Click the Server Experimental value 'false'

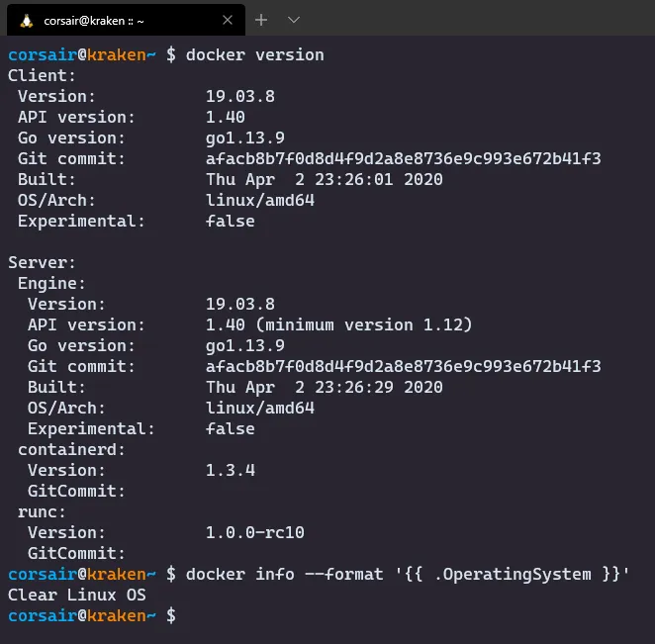pos(230,428)
